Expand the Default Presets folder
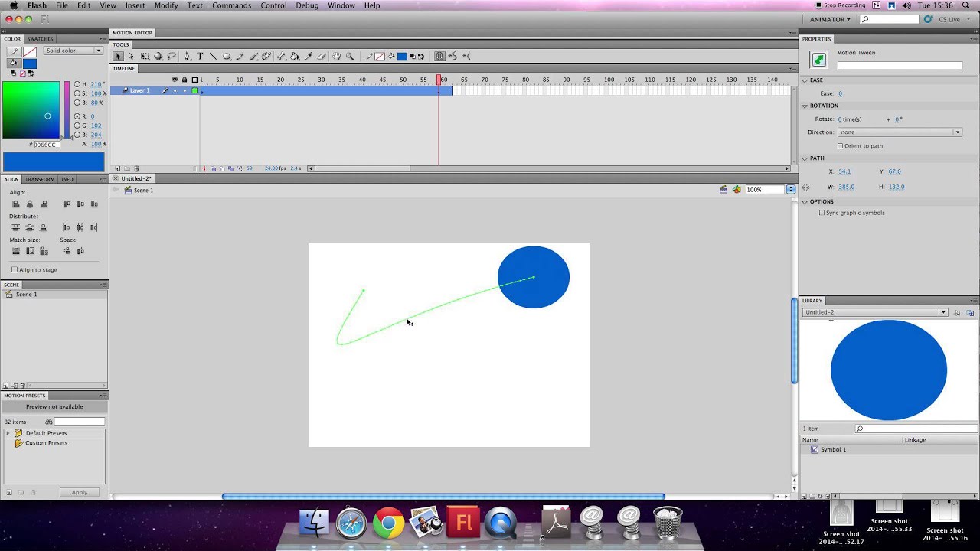 [x=8, y=433]
